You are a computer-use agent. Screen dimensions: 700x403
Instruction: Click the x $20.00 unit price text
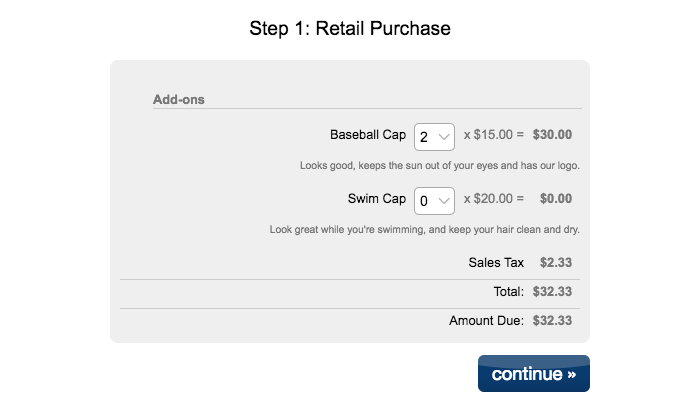494,199
